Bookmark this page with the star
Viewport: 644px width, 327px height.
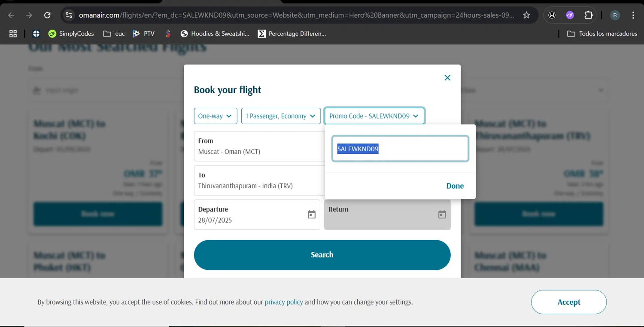(526, 15)
